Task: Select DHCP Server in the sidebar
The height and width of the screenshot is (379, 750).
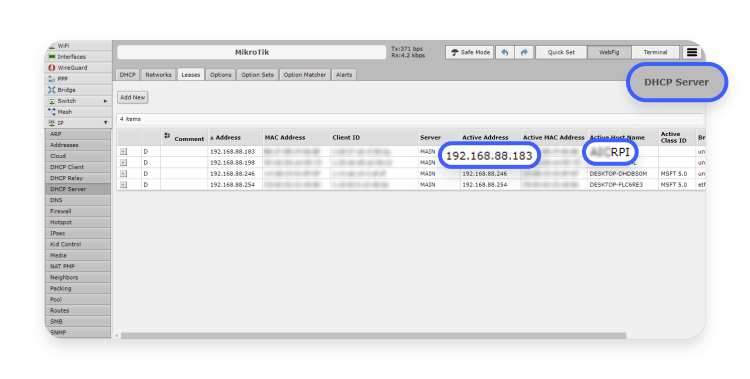Action: coord(78,189)
